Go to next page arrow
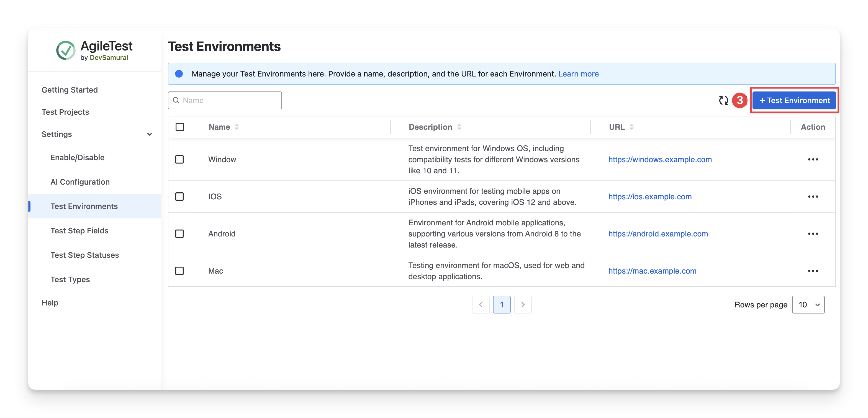868x418 pixels. click(523, 305)
